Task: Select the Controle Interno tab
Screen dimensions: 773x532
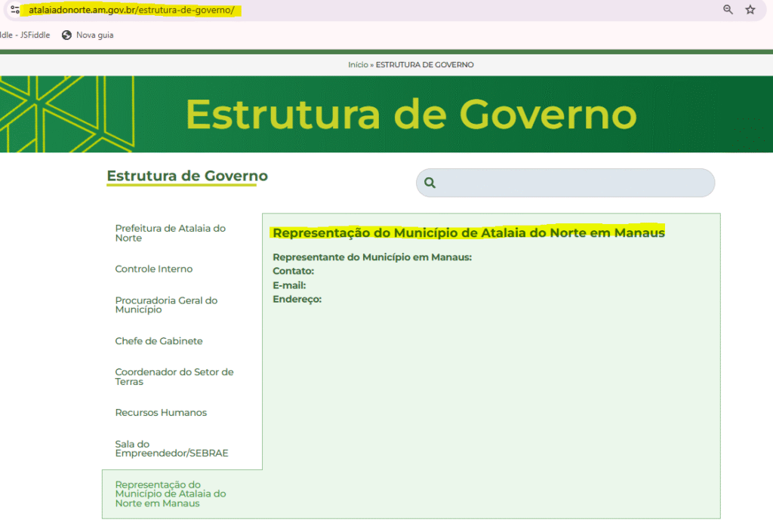Action: point(154,269)
